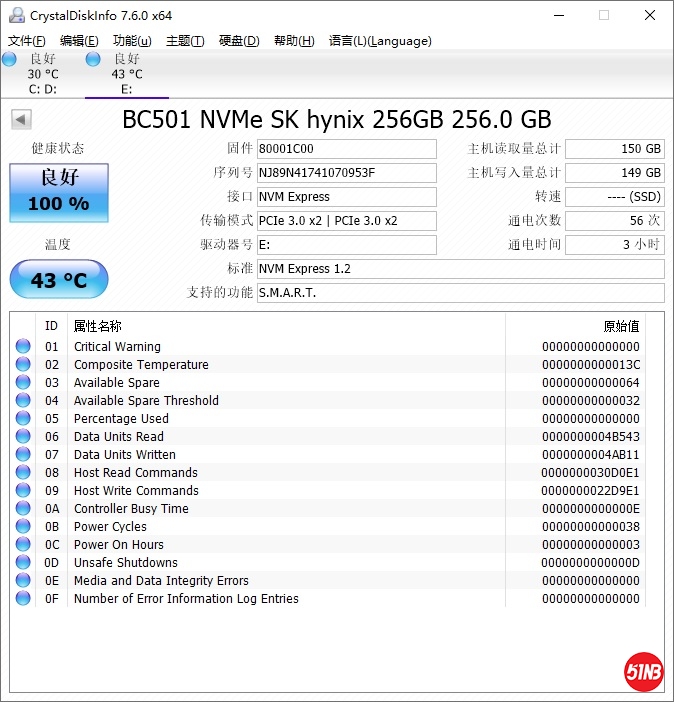Image resolution: width=674 pixels, height=702 pixels.
Task: Click the Composite Temperature status orb
Action: coord(23,365)
